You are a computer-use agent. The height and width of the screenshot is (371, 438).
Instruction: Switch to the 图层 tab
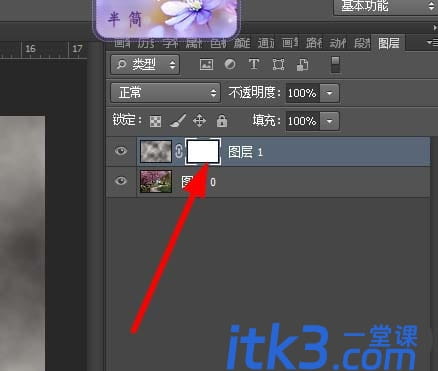[389, 43]
